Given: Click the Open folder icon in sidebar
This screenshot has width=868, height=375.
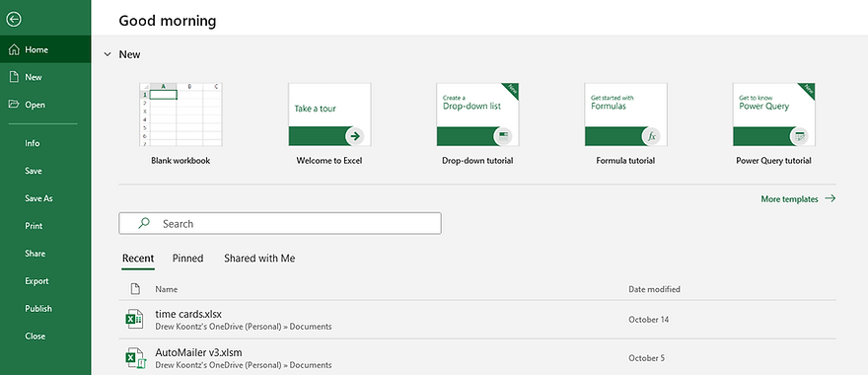Looking at the screenshot, I should pos(14,105).
